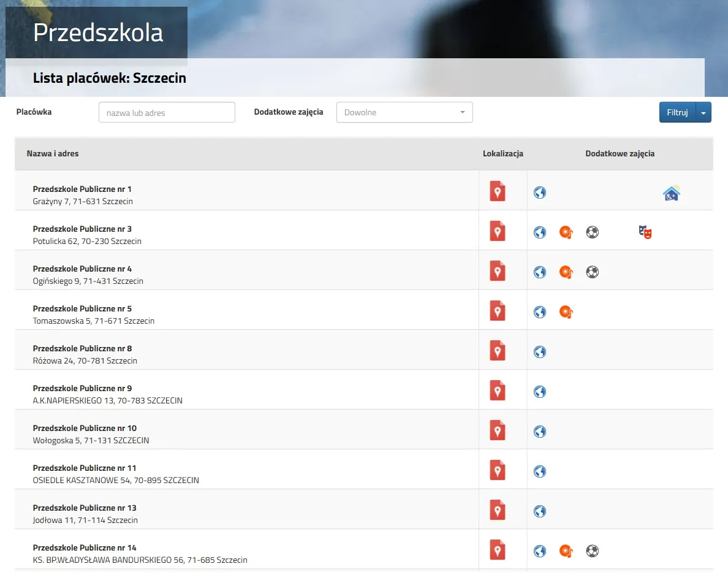Open Przedszkole Publiczne nr 9 details
This screenshot has height=572, width=728.
pyautogui.click(x=82, y=389)
